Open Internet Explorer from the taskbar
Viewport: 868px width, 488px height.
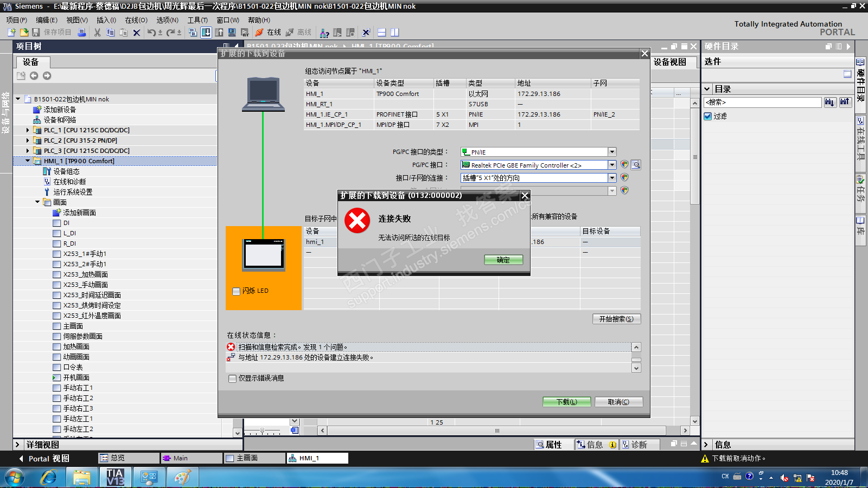coord(49,477)
